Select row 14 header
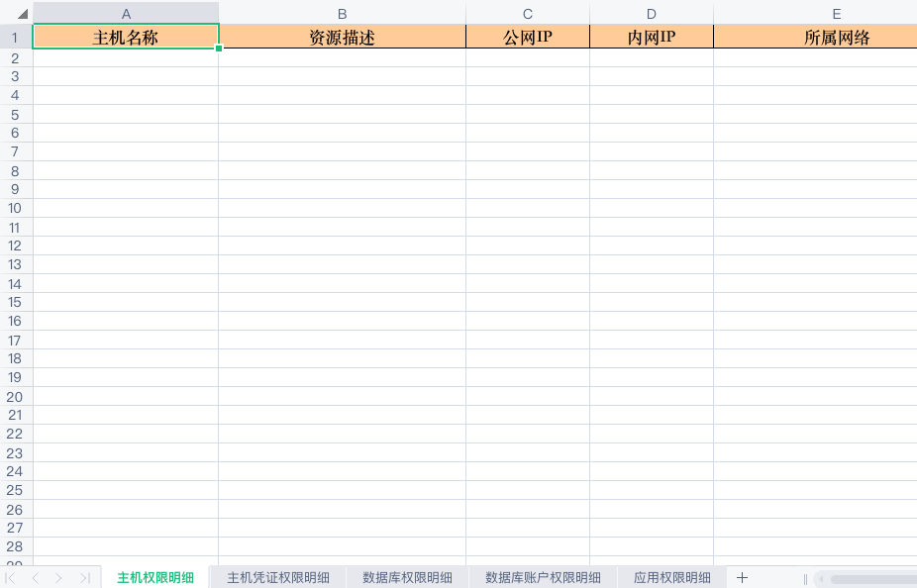917x588 pixels. [x=16, y=283]
